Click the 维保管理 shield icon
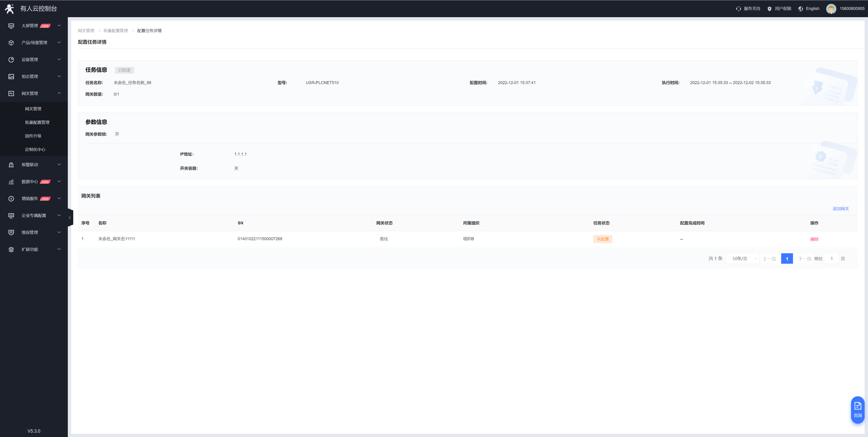The height and width of the screenshot is (437, 868). [11, 232]
